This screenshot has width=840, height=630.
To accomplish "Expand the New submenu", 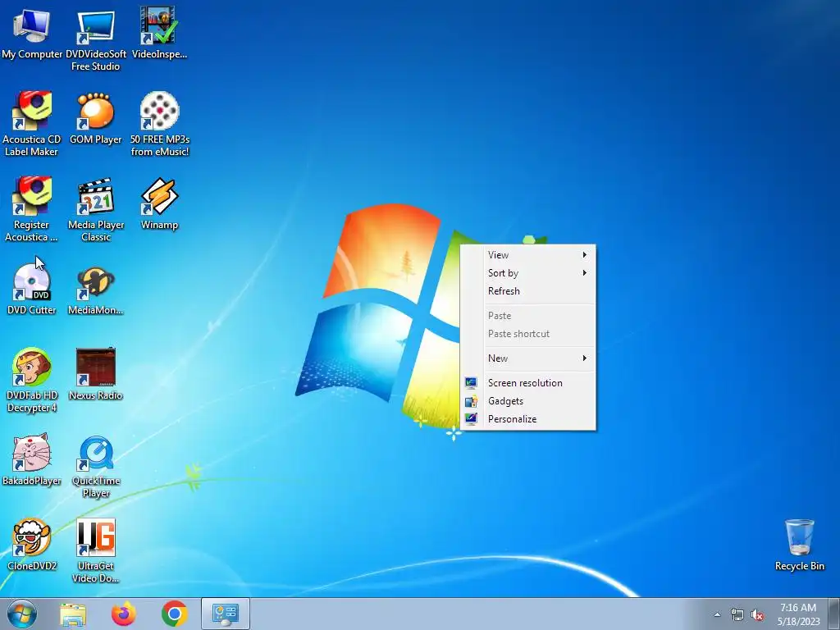I will point(527,358).
